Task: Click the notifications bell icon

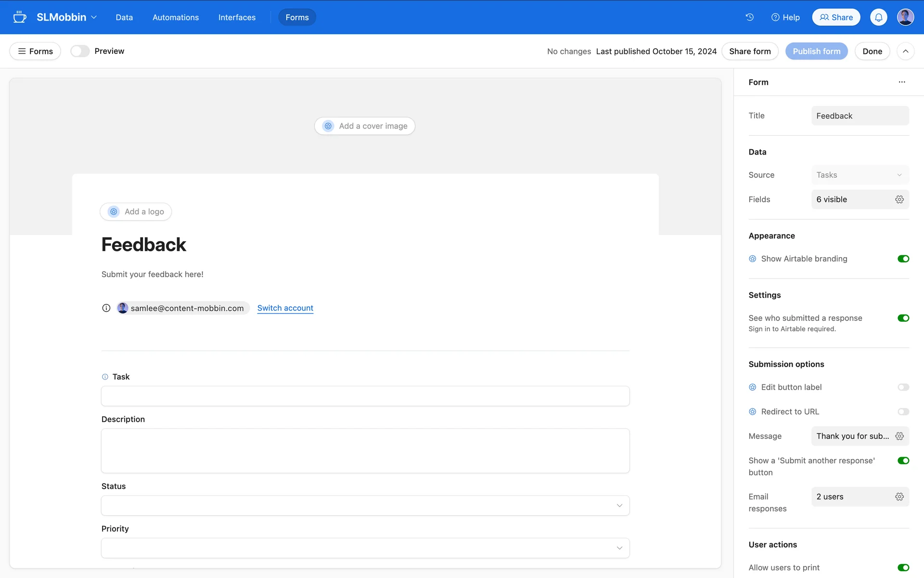Action: 878,17
